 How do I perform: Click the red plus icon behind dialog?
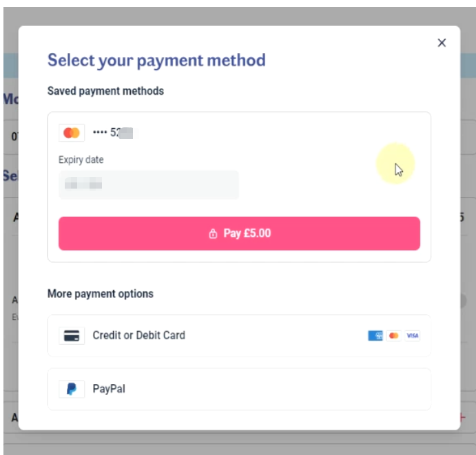pyautogui.click(x=463, y=417)
